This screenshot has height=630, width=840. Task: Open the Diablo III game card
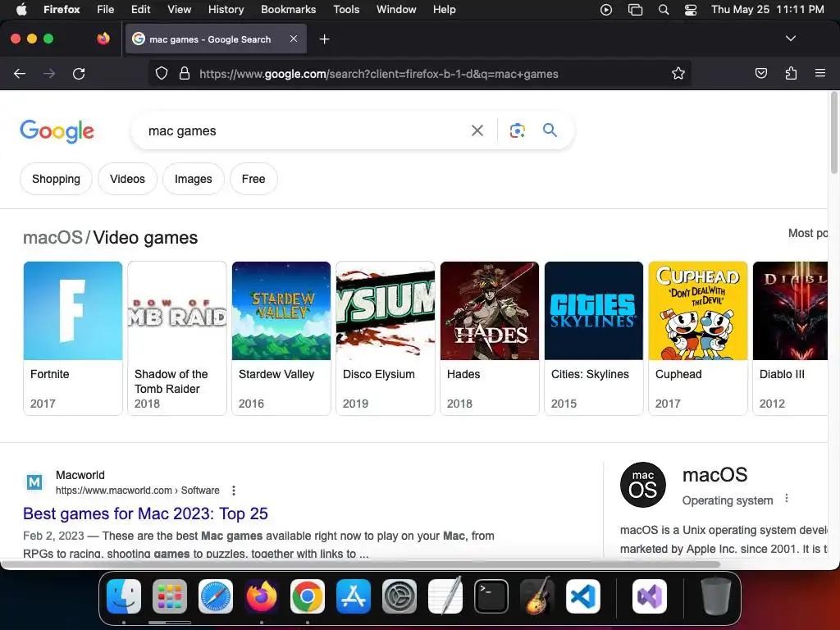tap(790, 338)
